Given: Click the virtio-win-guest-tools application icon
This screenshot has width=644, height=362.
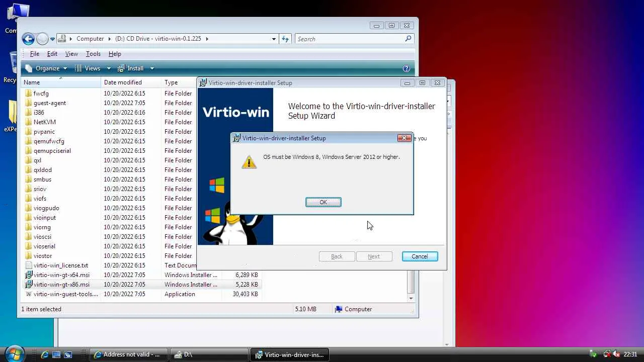Looking at the screenshot, I should click(x=29, y=294).
